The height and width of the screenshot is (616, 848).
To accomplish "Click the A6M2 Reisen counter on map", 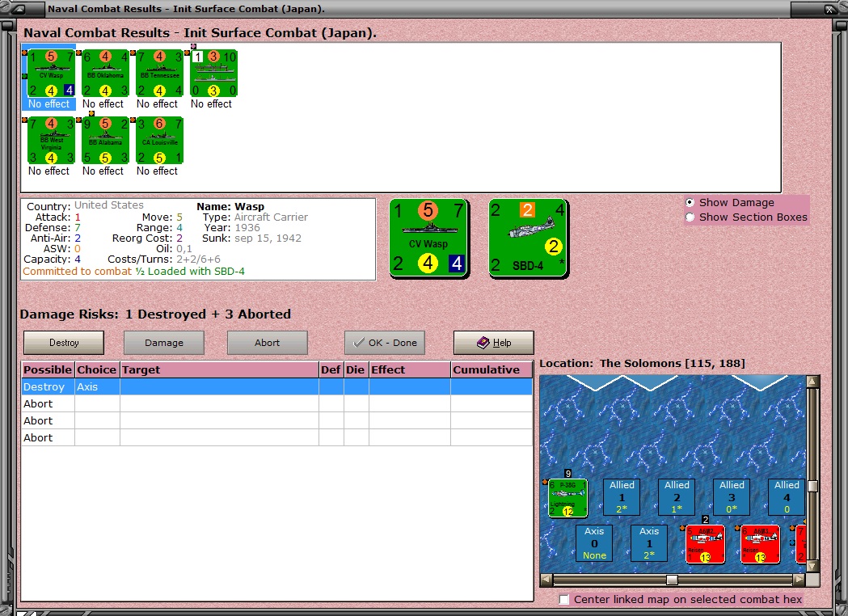I will (x=705, y=544).
